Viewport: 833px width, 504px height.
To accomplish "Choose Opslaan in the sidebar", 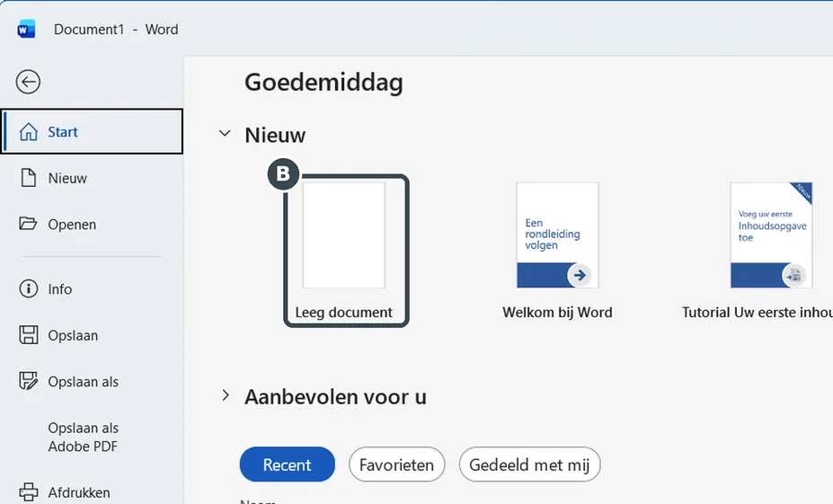I will click(92, 335).
